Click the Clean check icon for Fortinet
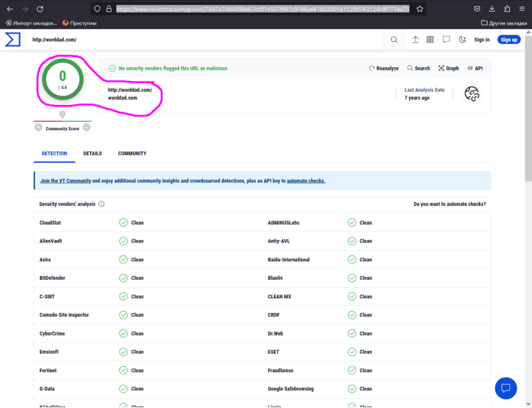 tap(123, 370)
